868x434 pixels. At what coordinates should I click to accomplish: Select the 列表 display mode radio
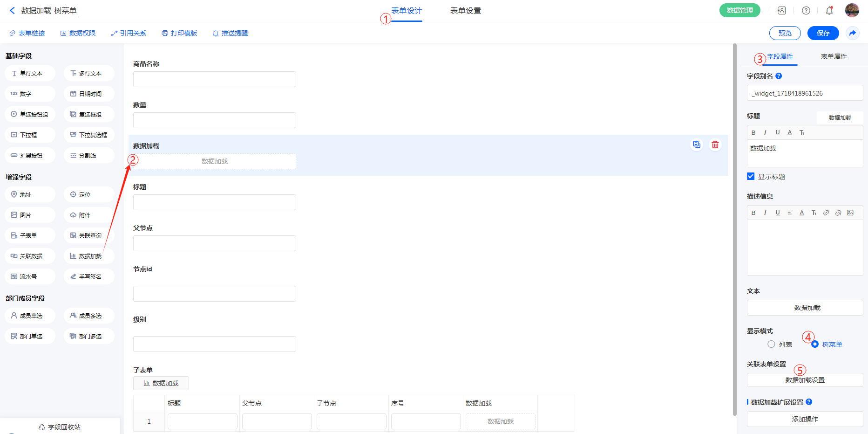point(771,344)
